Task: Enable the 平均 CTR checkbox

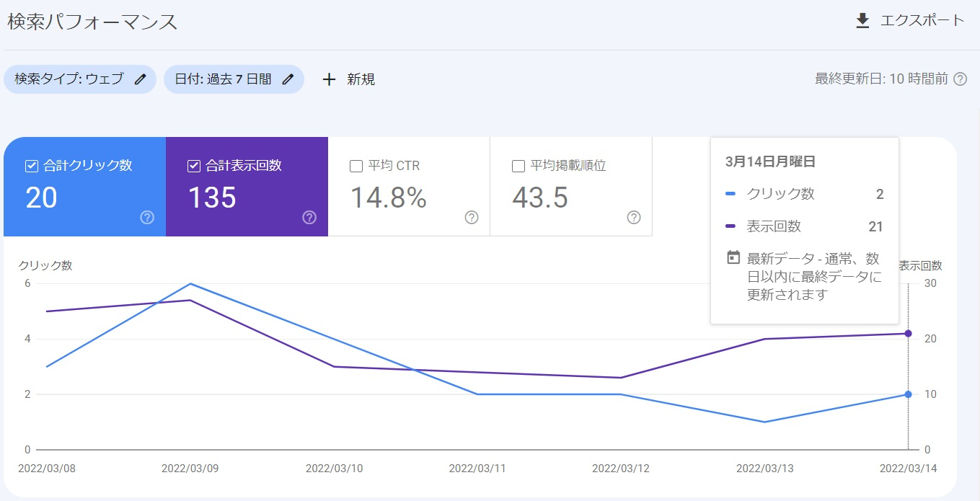Action: (356, 166)
